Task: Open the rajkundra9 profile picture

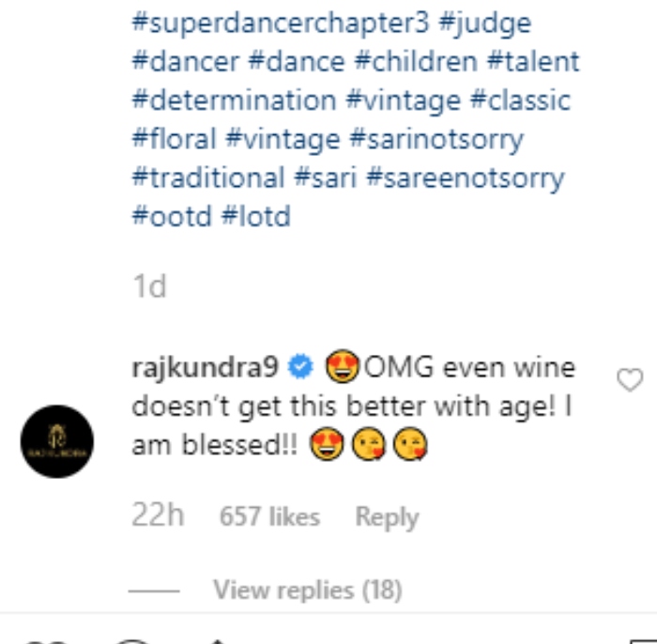Action: [x=57, y=441]
